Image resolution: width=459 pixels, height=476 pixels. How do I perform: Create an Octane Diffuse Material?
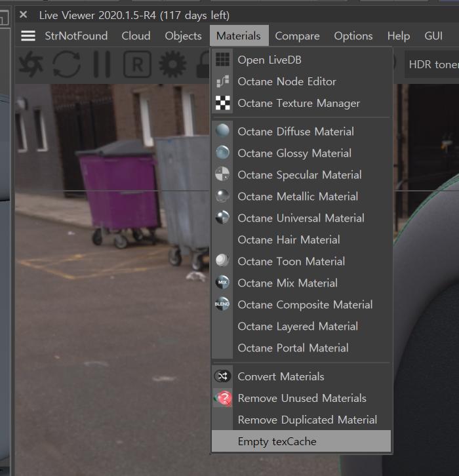[x=301, y=131]
